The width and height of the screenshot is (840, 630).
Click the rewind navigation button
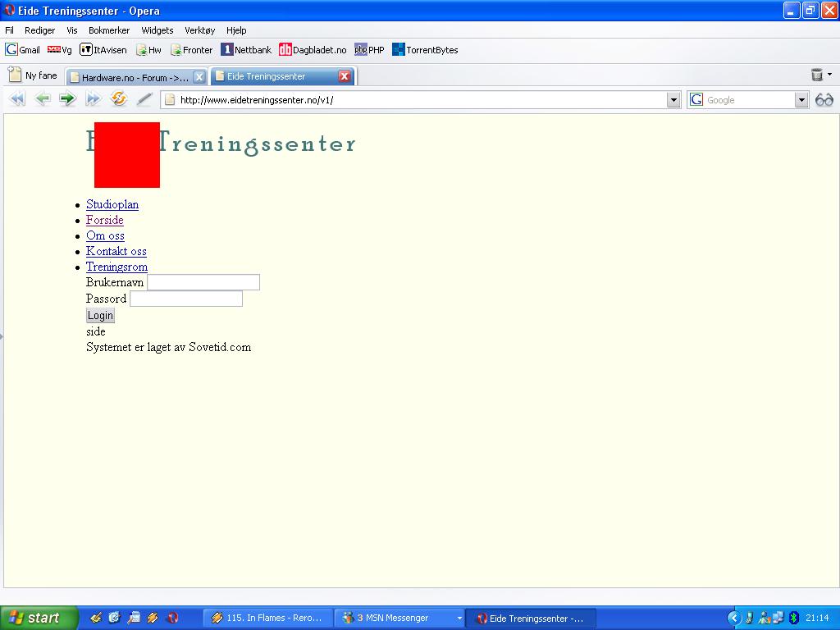17,99
